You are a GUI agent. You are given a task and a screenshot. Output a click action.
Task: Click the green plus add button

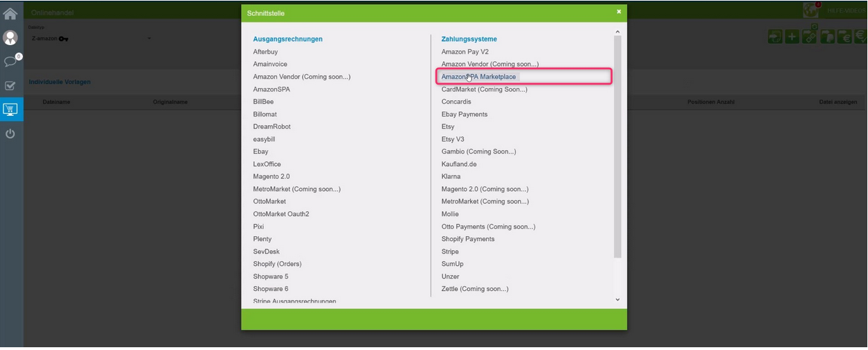coord(792,36)
